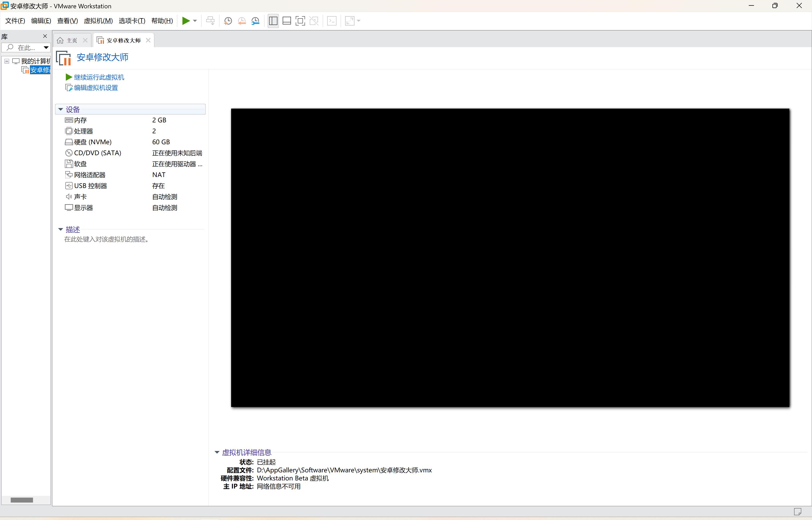Click the network adapter icon
812x520 pixels.
(69, 174)
